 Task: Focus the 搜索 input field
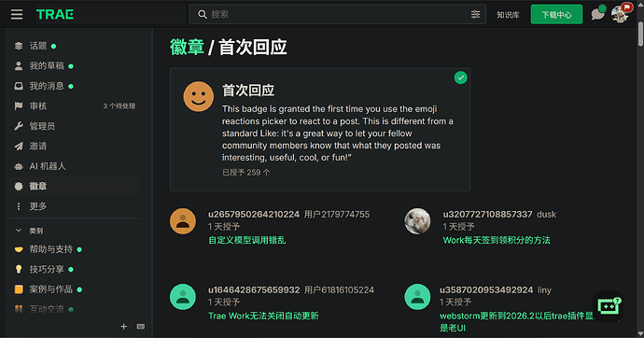339,14
